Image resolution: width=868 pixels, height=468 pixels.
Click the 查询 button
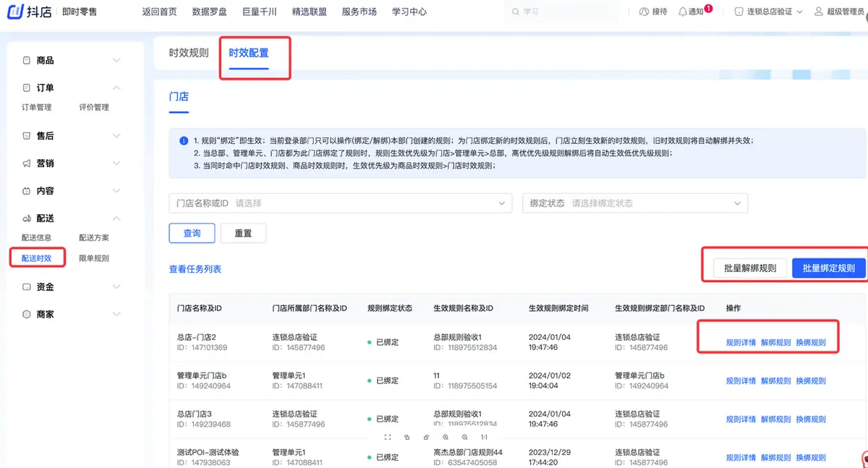(192, 233)
